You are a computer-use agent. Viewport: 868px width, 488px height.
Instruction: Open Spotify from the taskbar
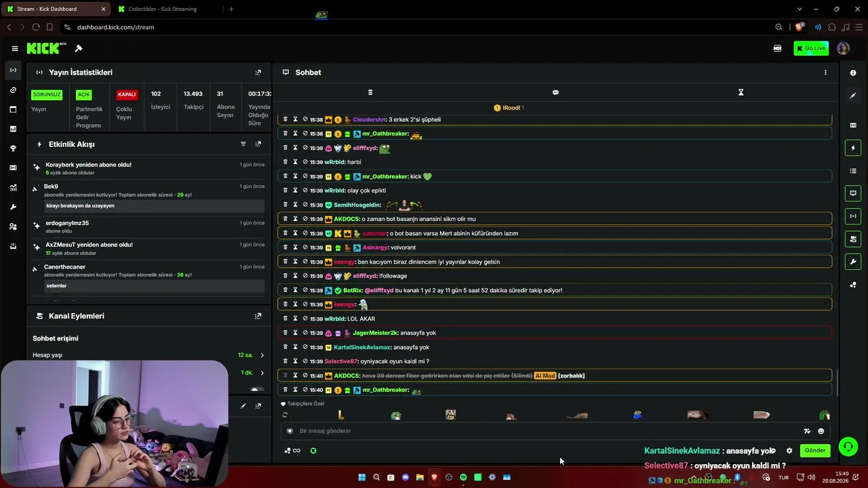click(463, 477)
